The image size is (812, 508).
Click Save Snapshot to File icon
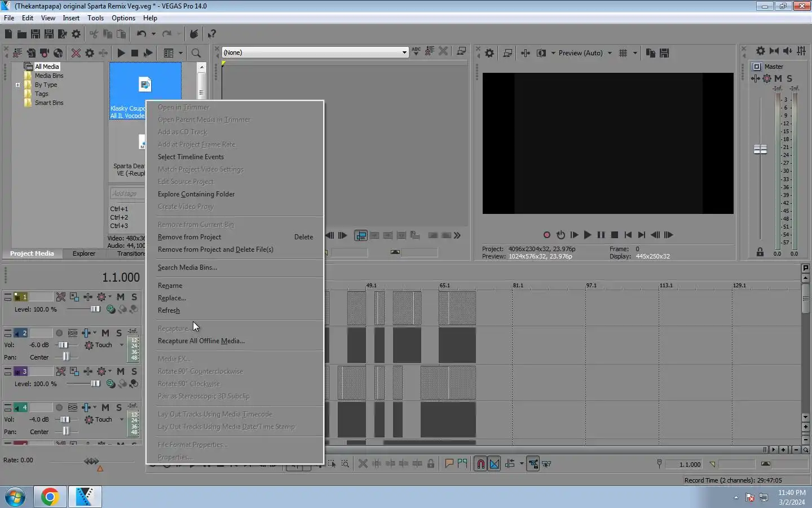pyautogui.click(x=664, y=53)
